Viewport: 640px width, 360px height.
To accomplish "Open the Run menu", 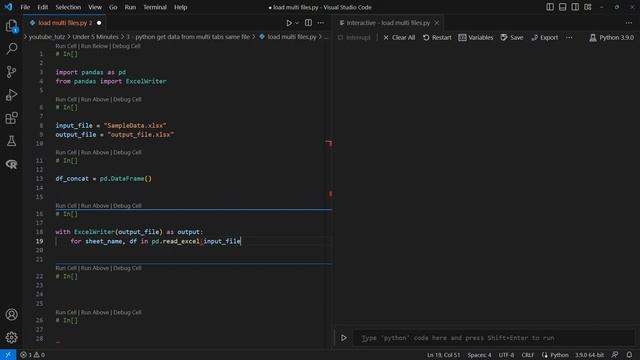I will click(x=130, y=7).
